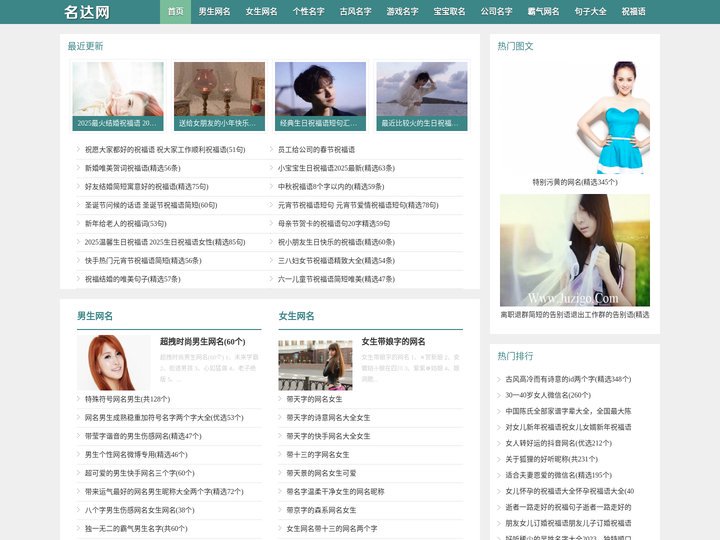Open thumbnail 2025最火结婚祝福语
This screenshot has height=540, width=720.
(118, 96)
